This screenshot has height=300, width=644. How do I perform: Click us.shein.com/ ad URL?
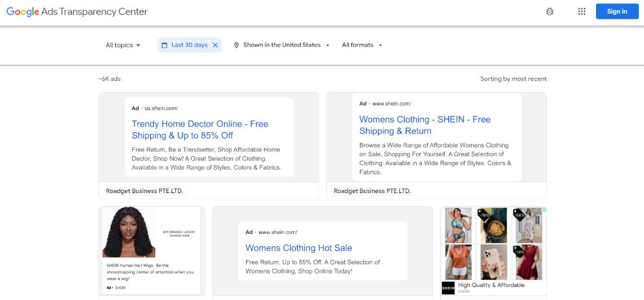click(161, 108)
